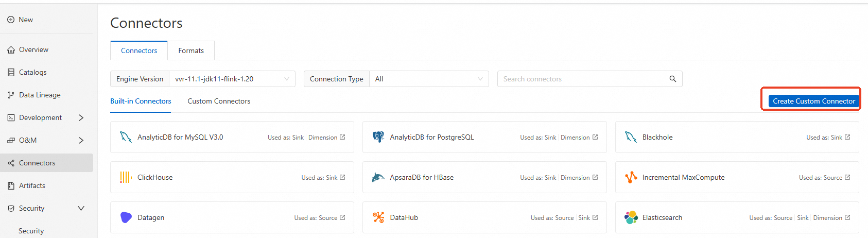This screenshot has width=868, height=238.
Task: Click the ApsaraDB for HBase name
Action: [x=422, y=177]
